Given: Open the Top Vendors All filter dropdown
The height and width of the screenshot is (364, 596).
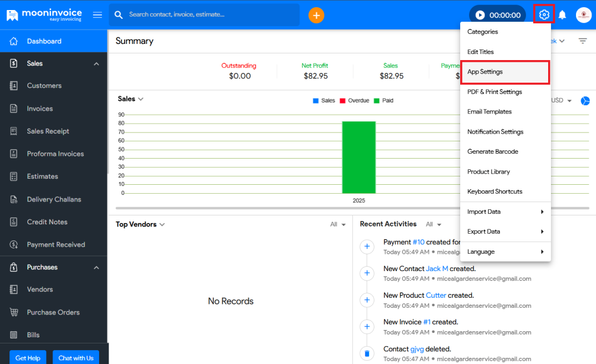Looking at the screenshot, I should point(338,224).
